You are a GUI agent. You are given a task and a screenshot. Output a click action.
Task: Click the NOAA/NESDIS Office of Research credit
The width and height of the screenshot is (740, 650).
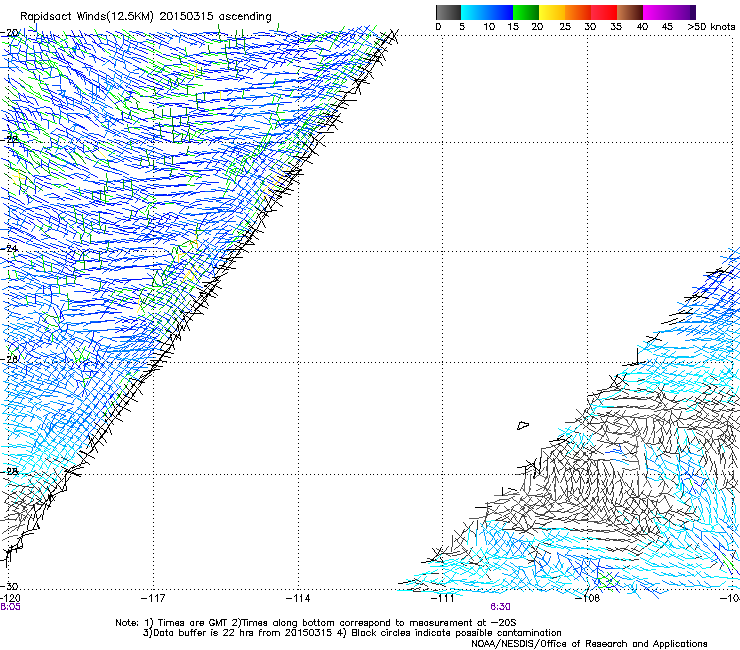point(589,644)
